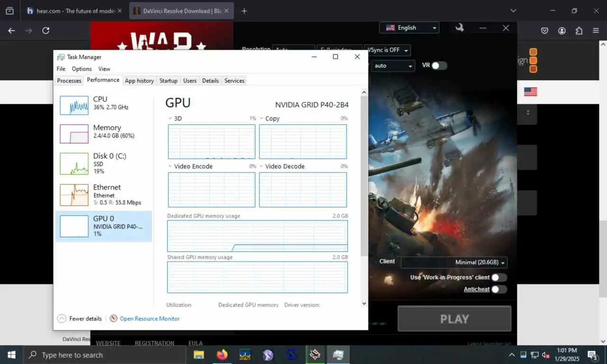The image size is (607, 364).
Task: Click the volume icon in system tray
Action: pyautogui.click(x=545, y=355)
